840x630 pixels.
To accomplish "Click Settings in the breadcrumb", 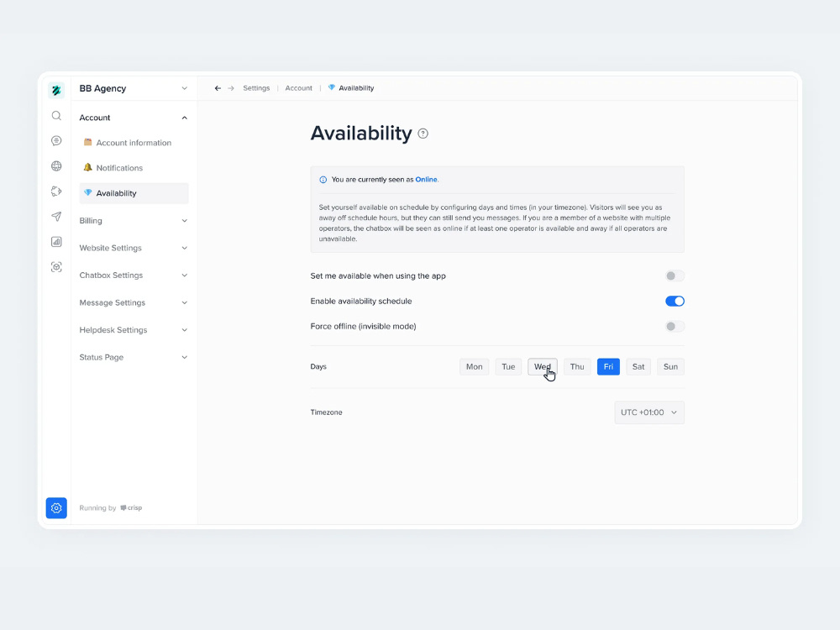I will [256, 88].
